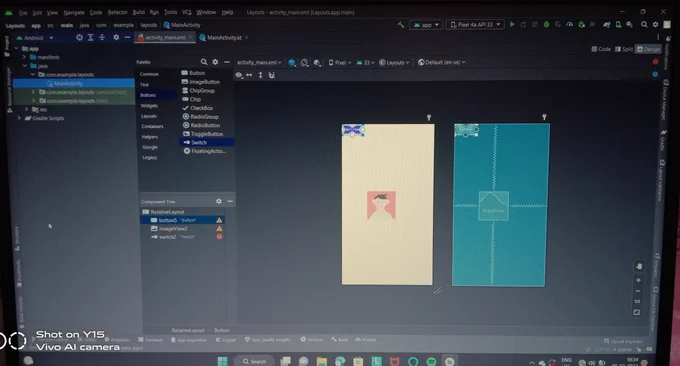The height and width of the screenshot is (366, 680).
Task: Zoom out with the minus button on canvas
Action: pyautogui.click(x=638, y=291)
